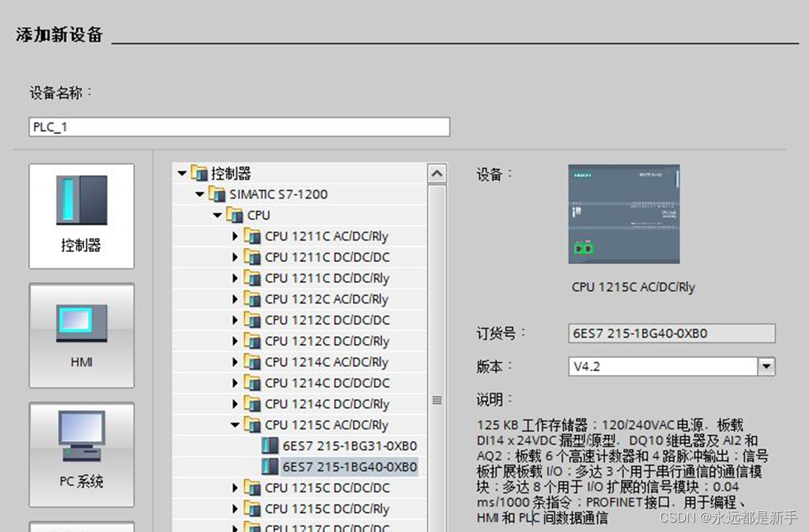Click the SIMATIC S7-1200 tree label
809x532 pixels.
point(279,194)
